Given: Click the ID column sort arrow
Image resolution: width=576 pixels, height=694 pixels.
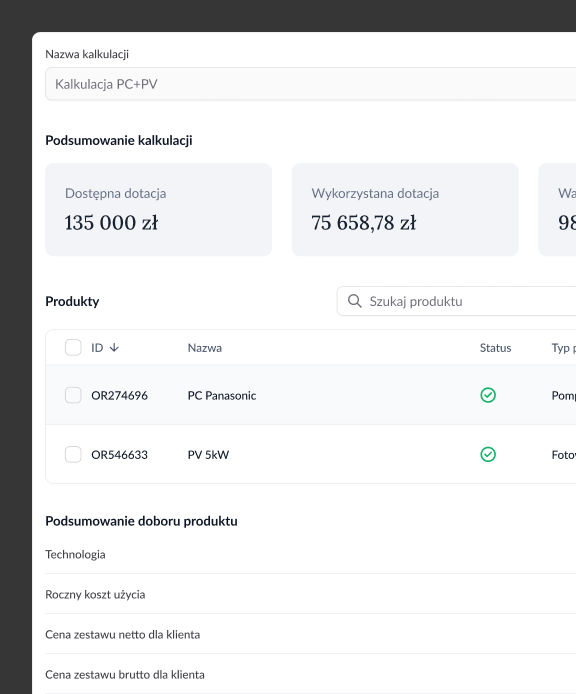Looking at the screenshot, I should pos(114,348).
